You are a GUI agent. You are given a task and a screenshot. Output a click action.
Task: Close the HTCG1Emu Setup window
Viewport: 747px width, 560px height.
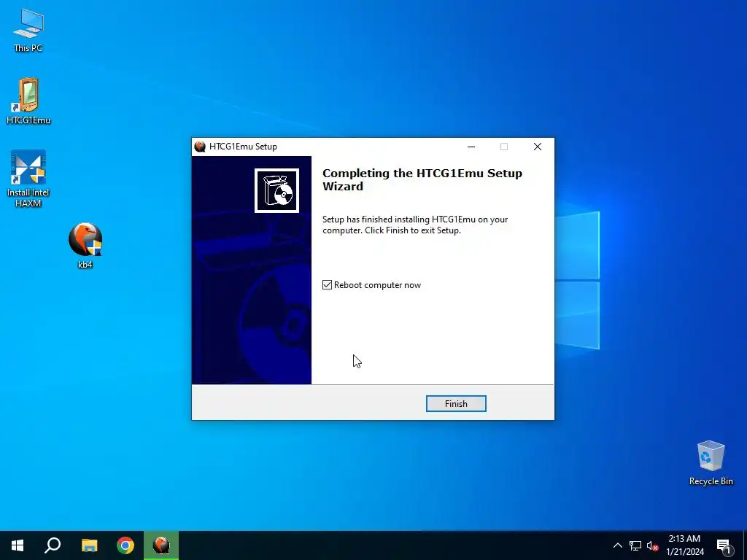click(538, 147)
